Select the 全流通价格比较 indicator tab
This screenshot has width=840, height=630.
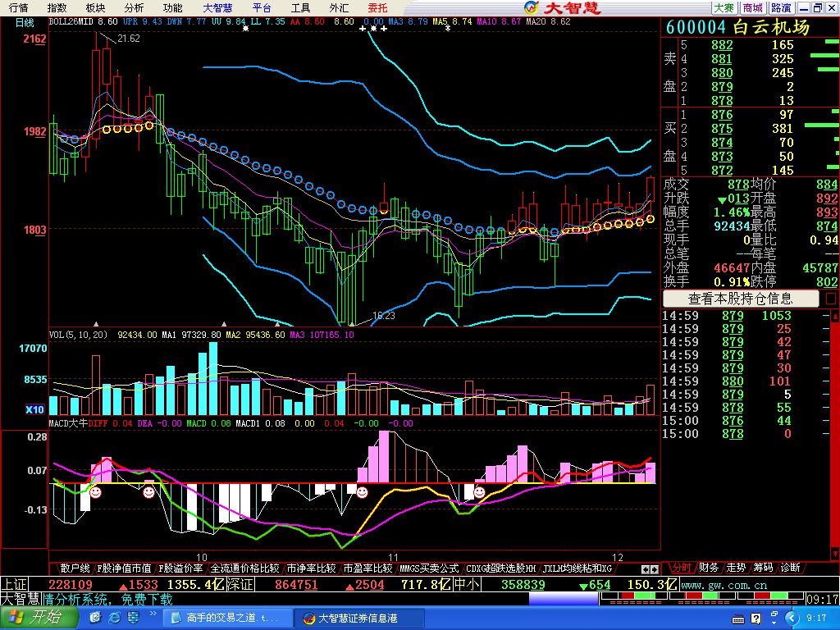tap(244, 568)
